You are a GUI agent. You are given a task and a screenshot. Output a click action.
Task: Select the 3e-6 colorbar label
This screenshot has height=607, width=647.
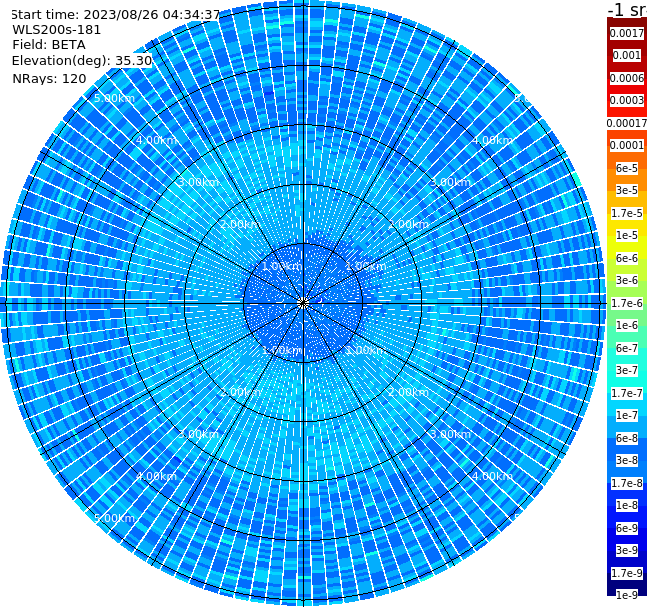click(x=627, y=280)
